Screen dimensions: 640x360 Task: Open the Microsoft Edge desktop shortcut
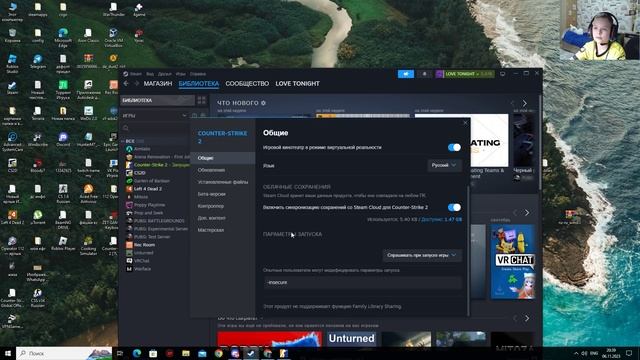pyautogui.click(x=63, y=38)
